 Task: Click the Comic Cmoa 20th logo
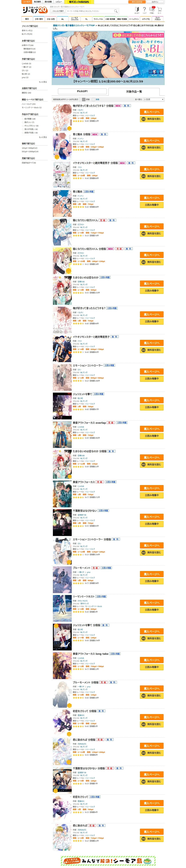(35, 10)
